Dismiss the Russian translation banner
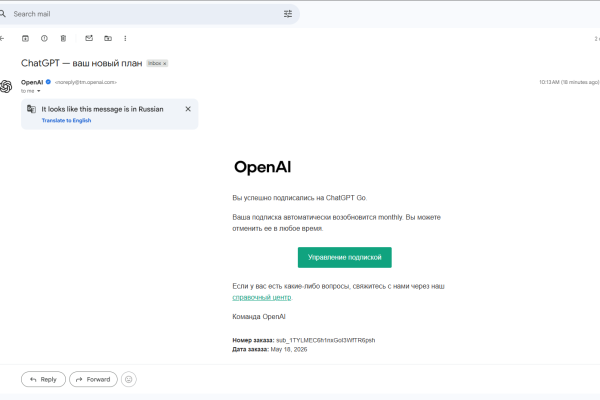Screen dimensions: 600x400 click(188, 109)
